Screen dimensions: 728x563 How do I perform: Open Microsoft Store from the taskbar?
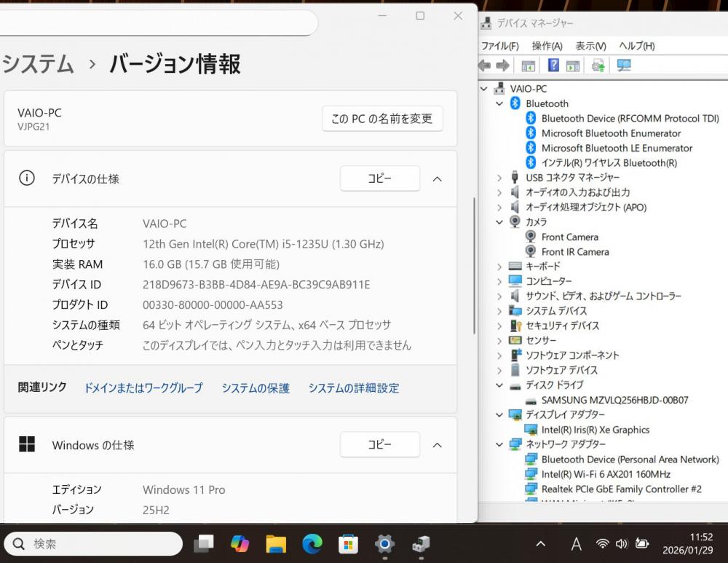[349, 543]
